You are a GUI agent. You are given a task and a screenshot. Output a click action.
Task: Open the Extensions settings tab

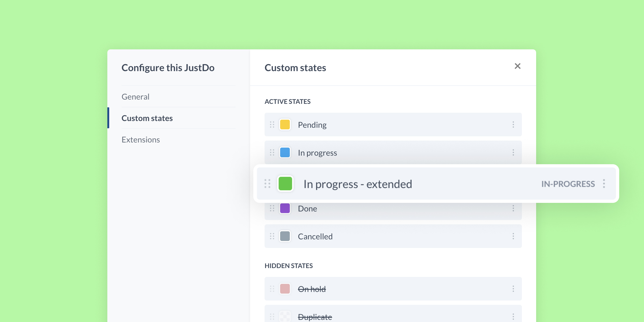point(141,140)
